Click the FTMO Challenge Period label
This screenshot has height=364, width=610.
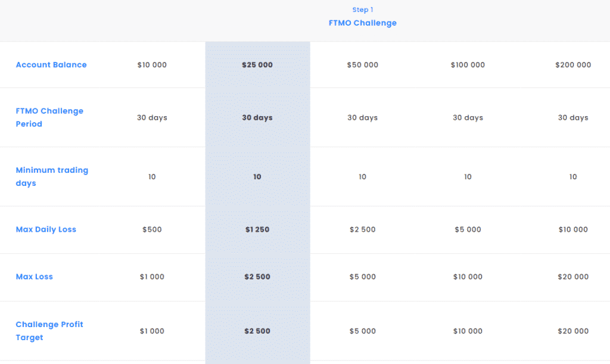[49, 117]
